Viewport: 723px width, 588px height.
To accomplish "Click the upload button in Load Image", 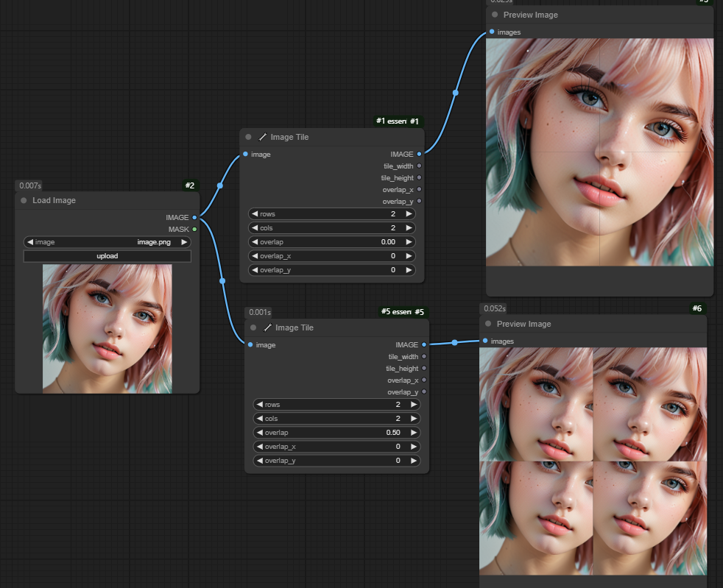I will pos(107,256).
